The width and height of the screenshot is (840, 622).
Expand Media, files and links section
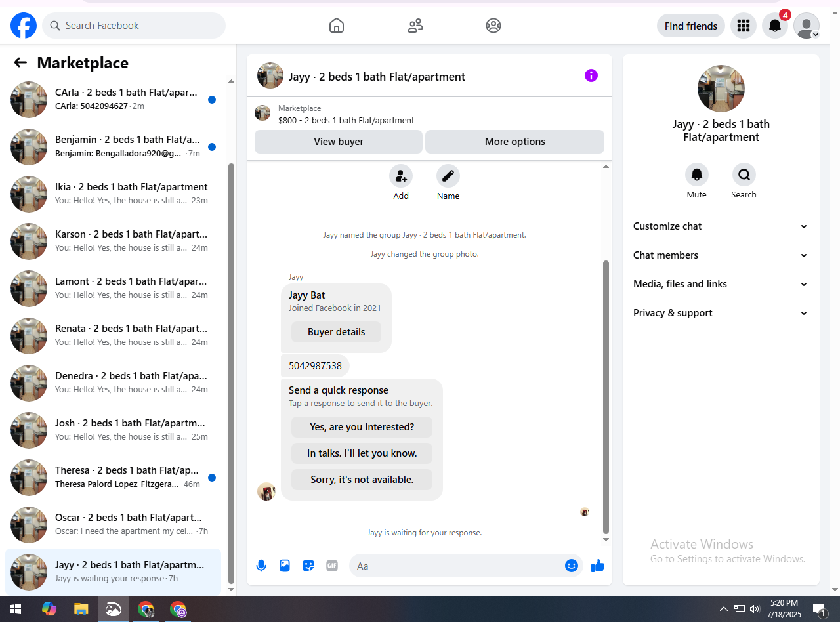[x=721, y=284]
